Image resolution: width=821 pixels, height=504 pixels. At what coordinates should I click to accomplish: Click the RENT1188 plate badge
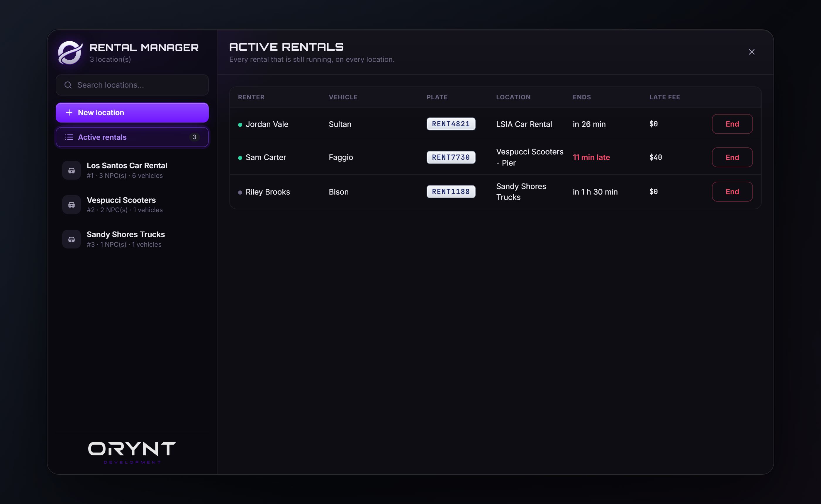click(x=451, y=192)
